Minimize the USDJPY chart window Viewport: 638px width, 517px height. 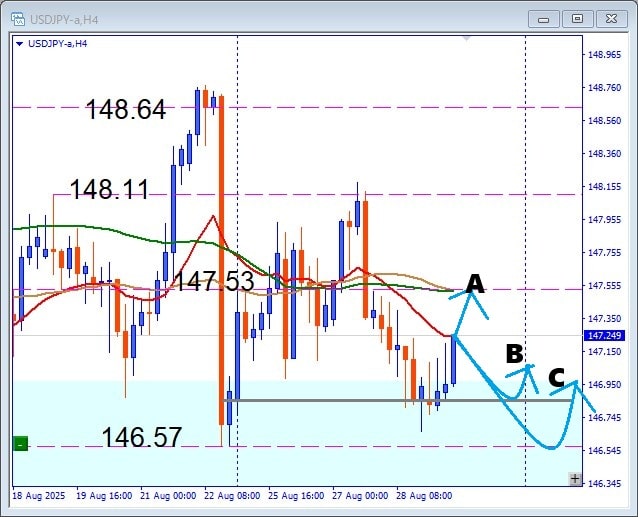544,19
